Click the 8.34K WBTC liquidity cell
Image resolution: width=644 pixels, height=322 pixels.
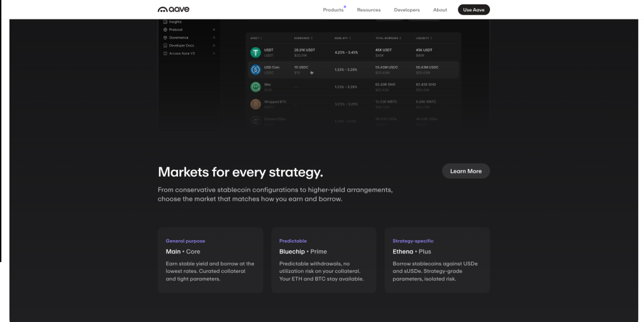[x=426, y=102]
